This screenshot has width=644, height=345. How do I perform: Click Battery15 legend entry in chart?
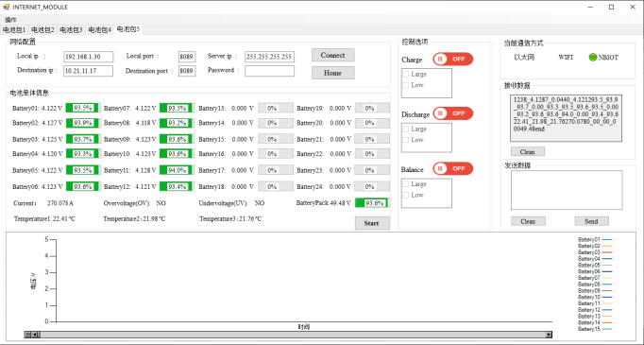pyautogui.click(x=595, y=329)
